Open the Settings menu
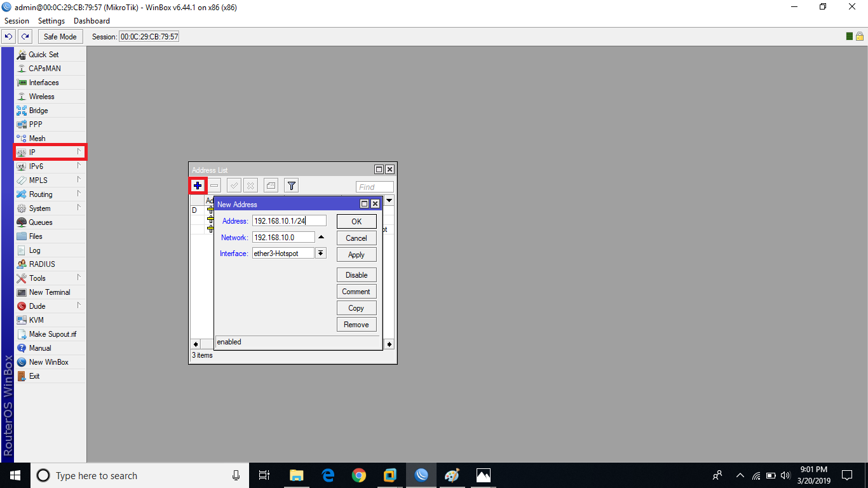Image resolution: width=868 pixels, height=488 pixels. point(51,20)
